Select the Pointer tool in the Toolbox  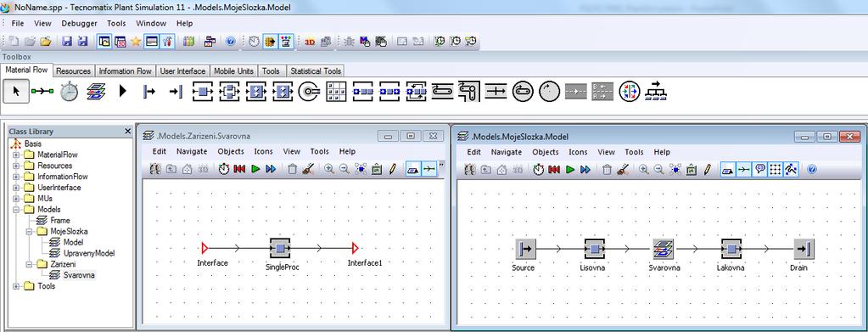tap(16, 92)
